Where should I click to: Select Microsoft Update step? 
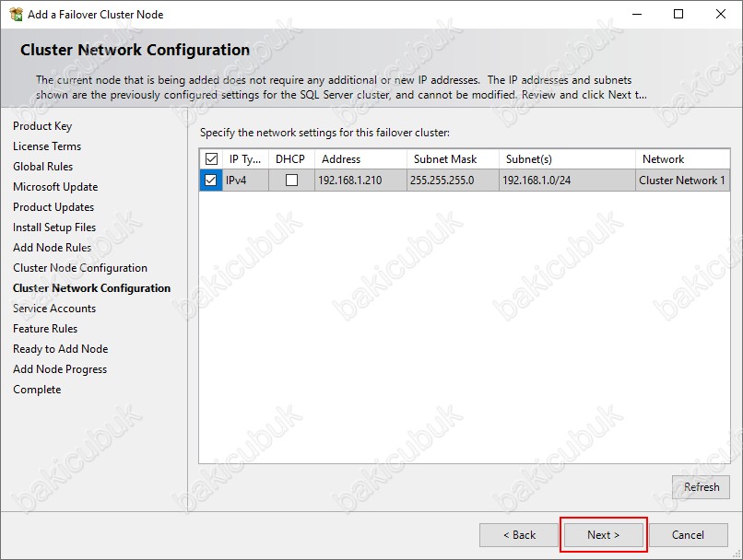pyautogui.click(x=55, y=187)
